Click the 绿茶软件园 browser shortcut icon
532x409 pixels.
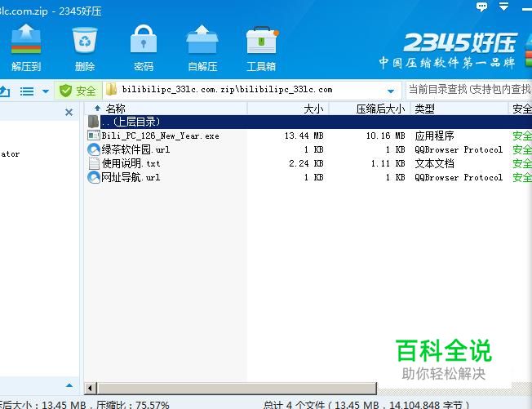tap(94, 149)
